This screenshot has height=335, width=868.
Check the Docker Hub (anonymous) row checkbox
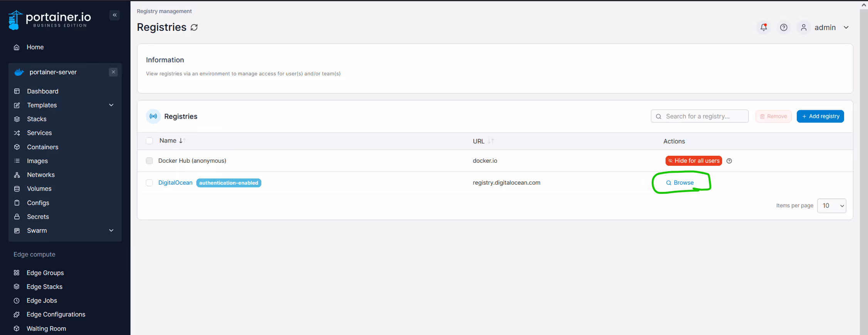[x=150, y=161]
